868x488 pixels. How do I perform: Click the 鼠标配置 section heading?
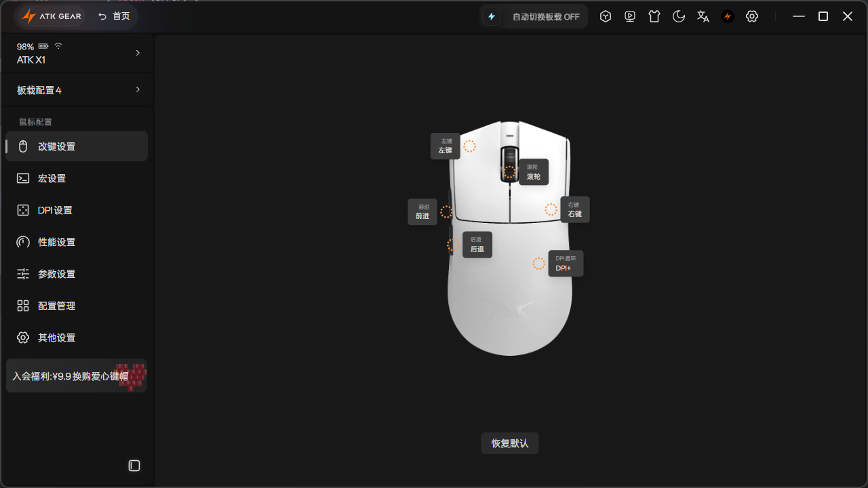35,122
